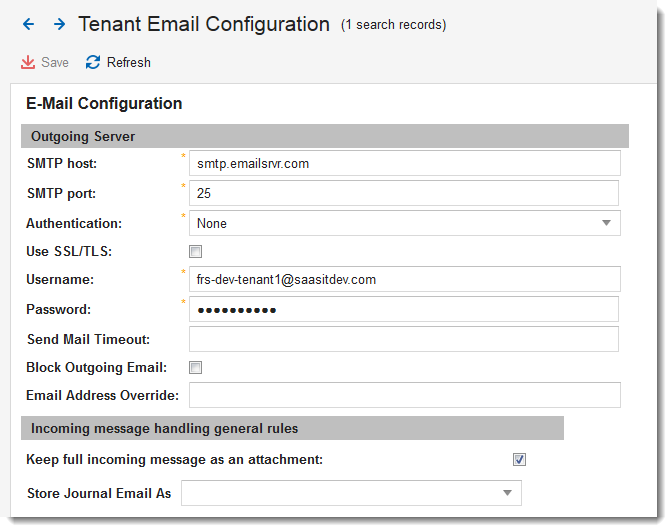This screenshot has height=532, width=672.
Task: Click the Password field
Action: [x=404, y=309]
